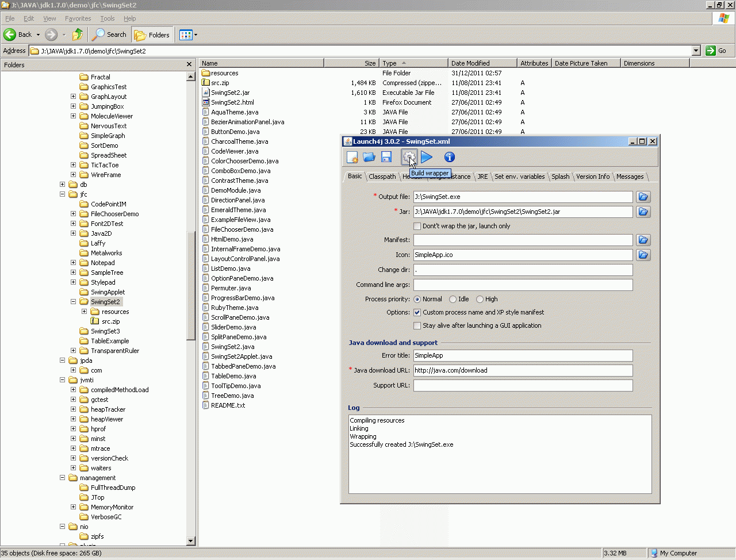Collapse the management folder node
This screenshot has height=560, width=736.
[62, 478]
